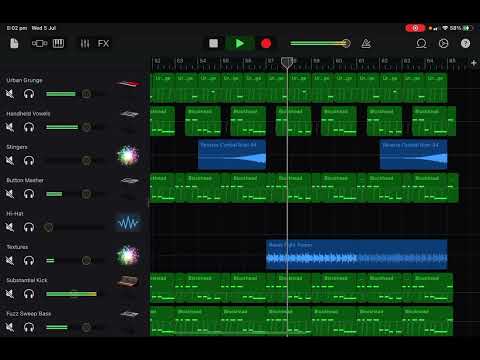Solo the Handheld Vowels track
The image size is (480, 360).
click(29, 127)
